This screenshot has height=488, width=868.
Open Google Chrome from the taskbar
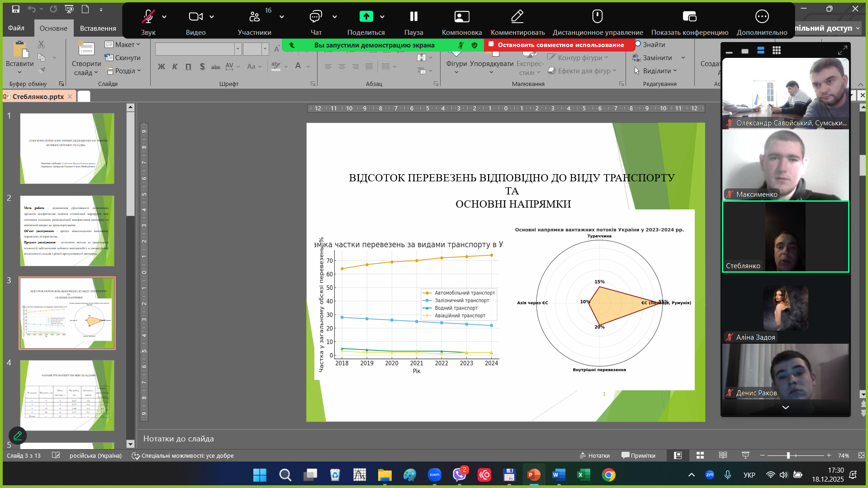[608, 475]
